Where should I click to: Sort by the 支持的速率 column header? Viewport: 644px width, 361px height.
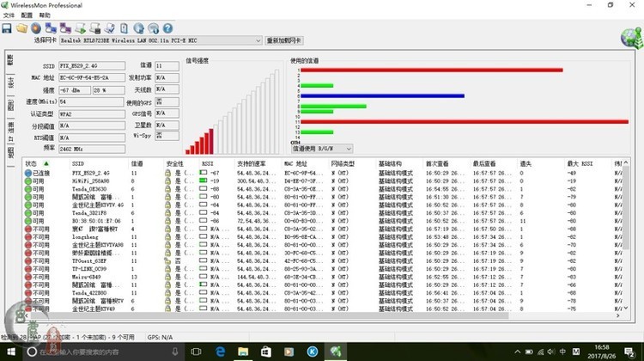252,163
